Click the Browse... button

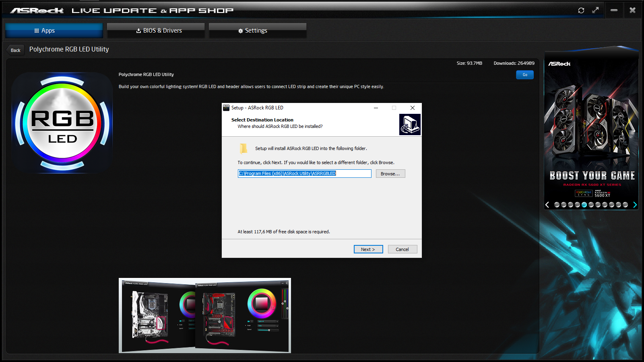pyautogui.click(x=390, y=174)
